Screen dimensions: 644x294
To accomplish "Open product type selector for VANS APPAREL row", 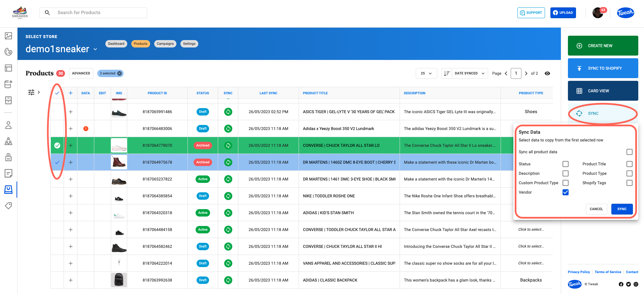I will coord(531,263).
